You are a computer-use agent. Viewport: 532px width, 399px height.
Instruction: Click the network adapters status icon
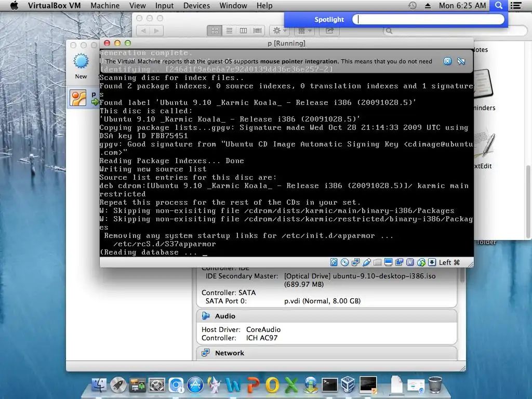click(x=355, y=262)
